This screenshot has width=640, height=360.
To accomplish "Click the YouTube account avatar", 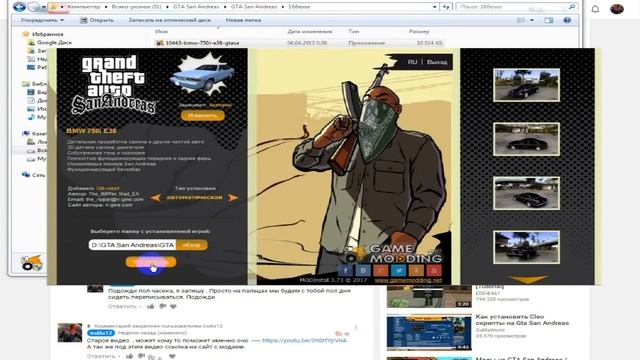I will pyautogui.click(x=617, y=9).
